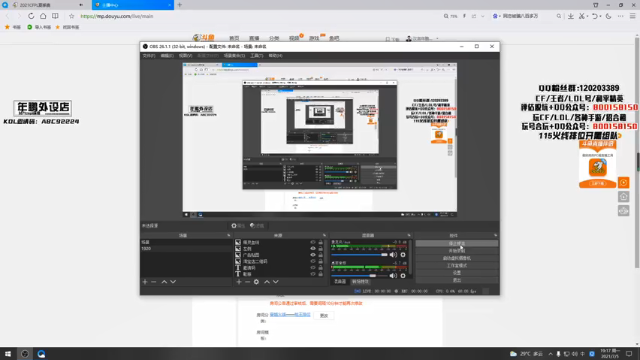Move the selected source down in the Sources panel

tap(276, 282)
